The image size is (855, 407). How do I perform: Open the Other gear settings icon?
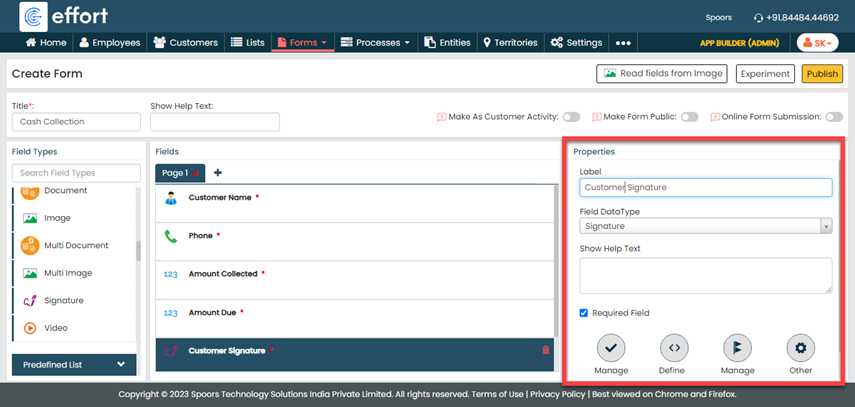click(x=800, y=348)
